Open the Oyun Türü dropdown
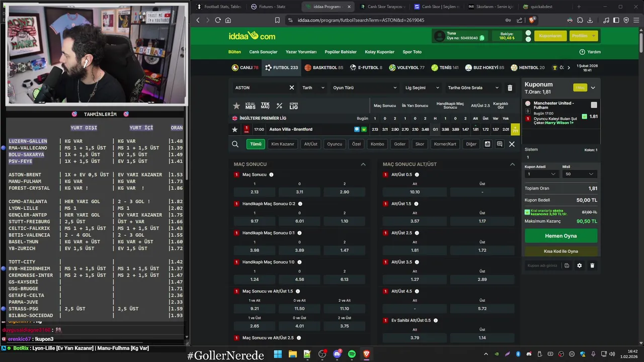644x362 pixels. (365, 87)
